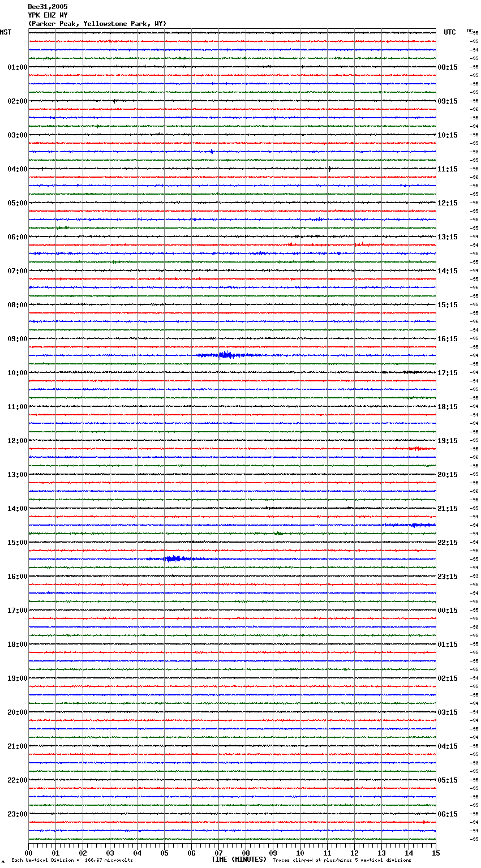Click minute "05" on the bottom axis
The image size is (481, 868).
164,853
